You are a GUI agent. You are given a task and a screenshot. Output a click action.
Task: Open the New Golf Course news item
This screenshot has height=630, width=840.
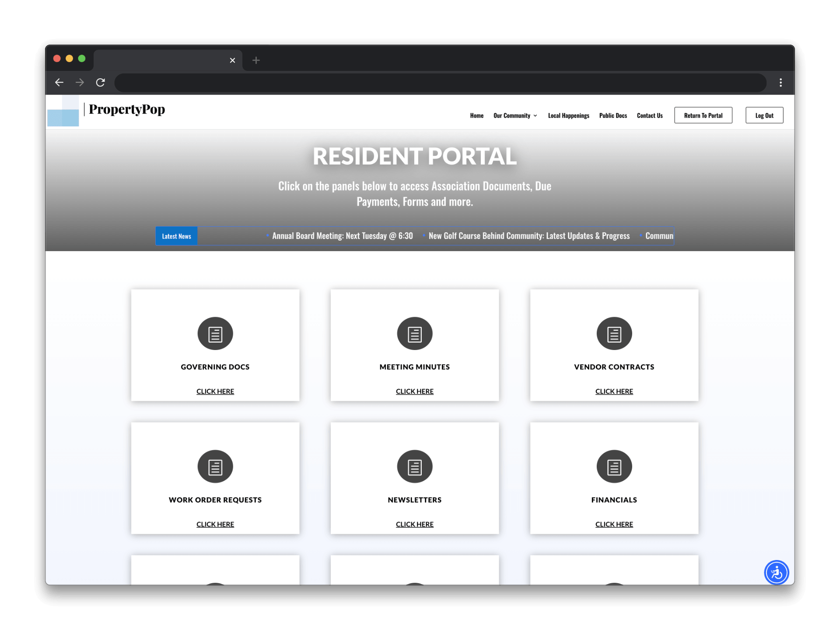click(529, 236)
